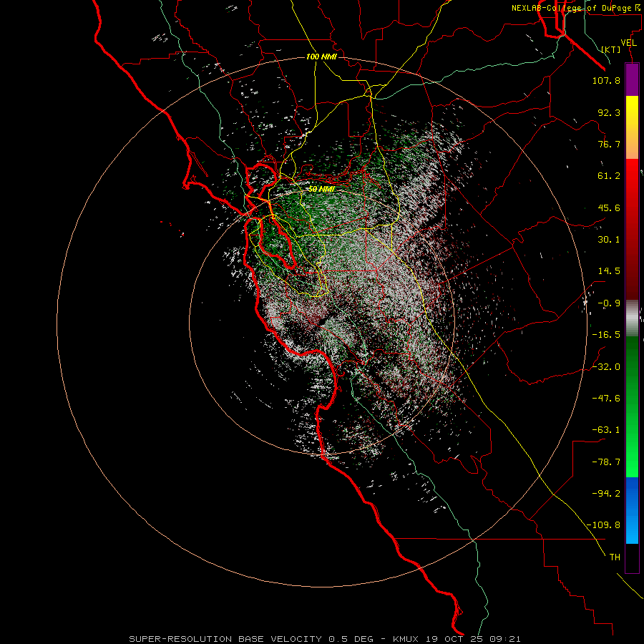644x644 pixels.
Task: Click the 50 NMI range ring label
Action: (321, 190)
